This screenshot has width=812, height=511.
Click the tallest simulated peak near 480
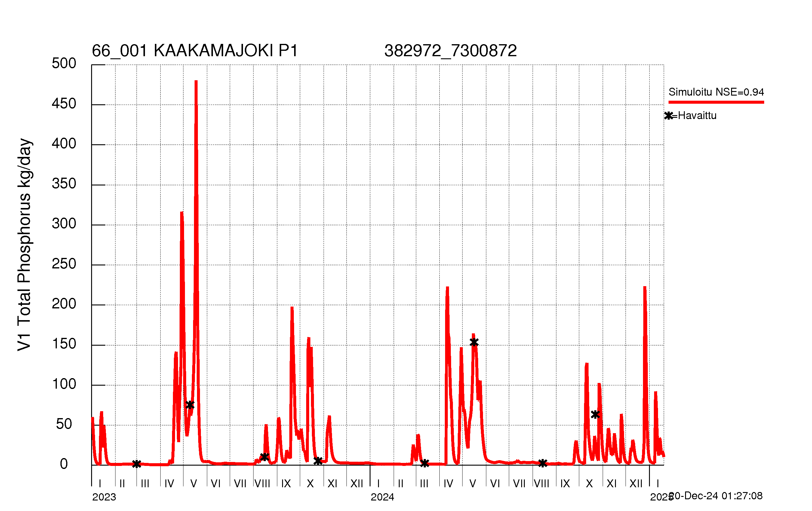point(196,81)
